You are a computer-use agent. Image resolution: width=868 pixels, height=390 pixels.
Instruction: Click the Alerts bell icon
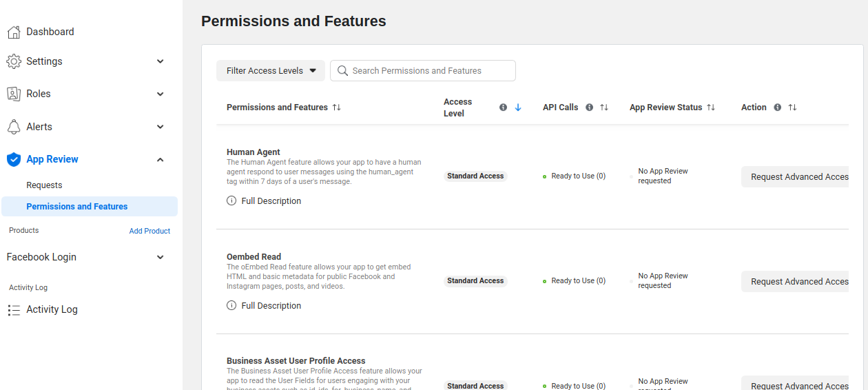click(x=14, y=127)
